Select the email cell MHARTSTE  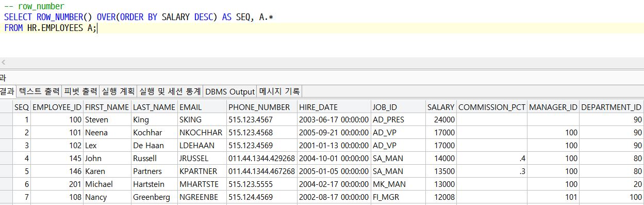[x=202, y=184]
